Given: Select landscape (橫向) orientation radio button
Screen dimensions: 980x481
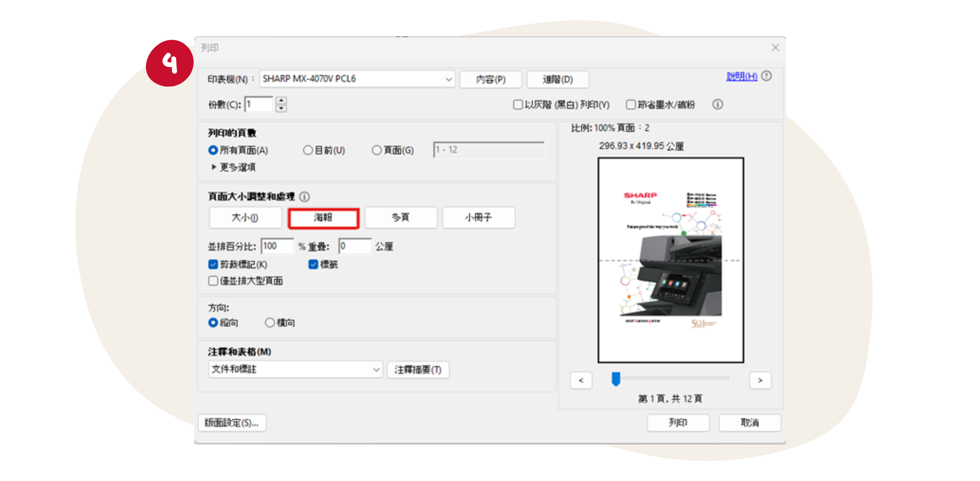Looking at the screenshot, I should 270,323.
